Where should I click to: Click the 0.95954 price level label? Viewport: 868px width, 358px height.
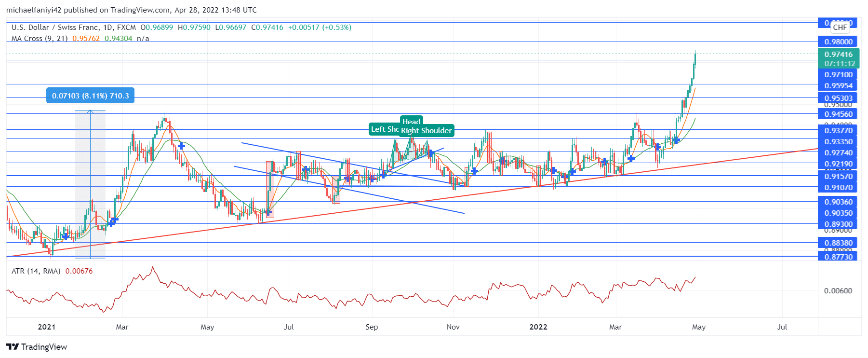tap(839, 85)
